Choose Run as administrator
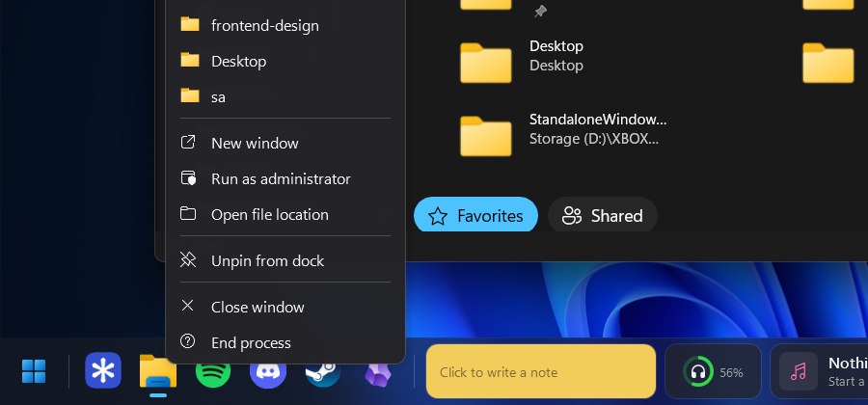Image resolution: width=868 pixels, height=405 pixels. pyautogui.click(x=285, y=178)
